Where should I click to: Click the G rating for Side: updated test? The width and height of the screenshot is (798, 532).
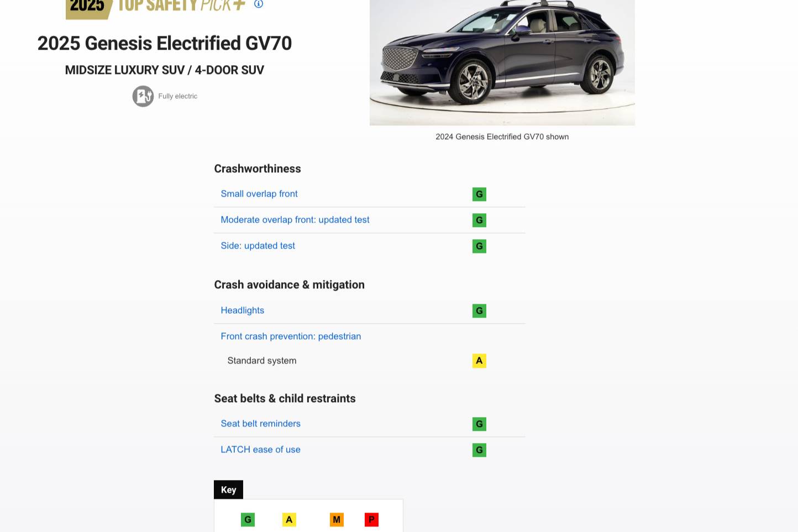click(x=479, y=246)
